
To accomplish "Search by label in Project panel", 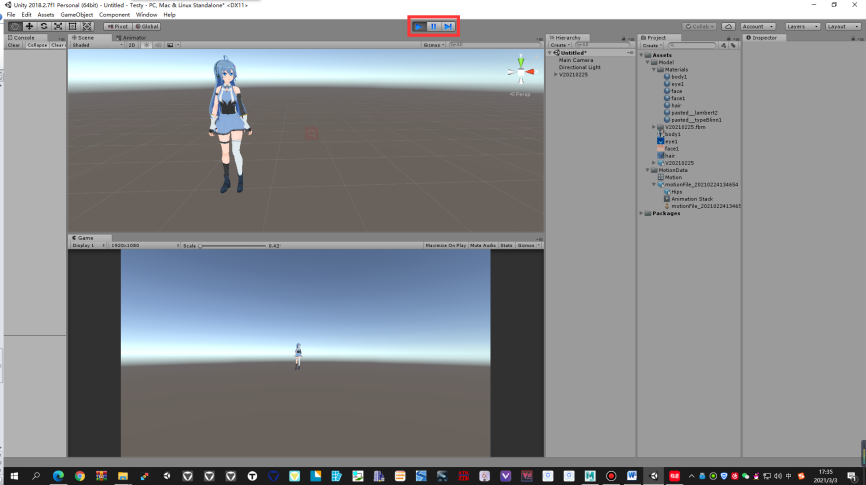I will click(733, 45).
